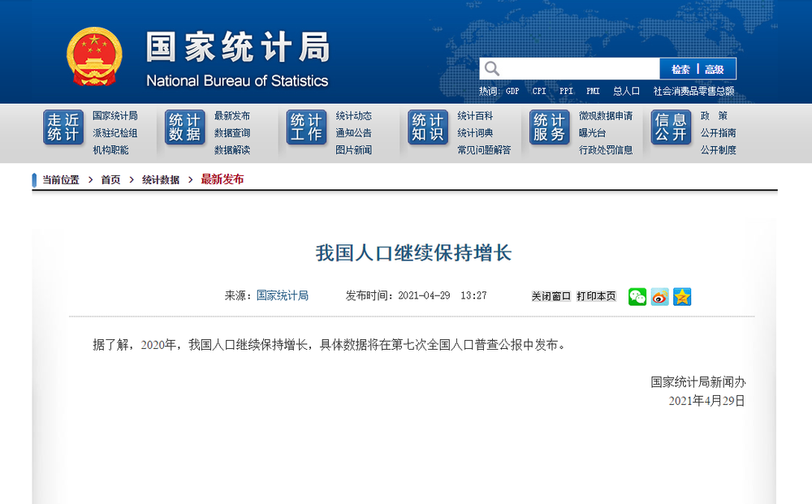Open the 统计知识 menu block

point(428,127)
